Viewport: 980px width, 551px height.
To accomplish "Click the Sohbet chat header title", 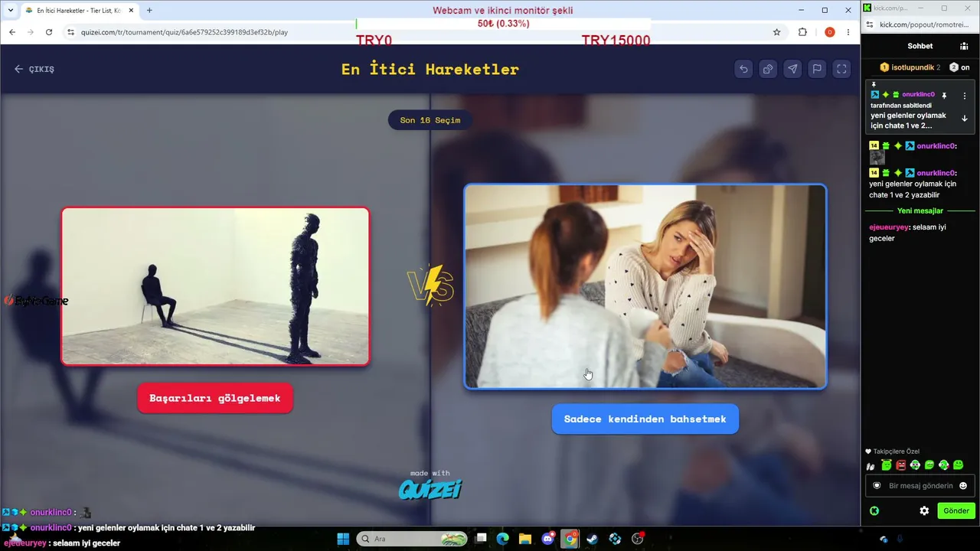I will coord(920,46).
